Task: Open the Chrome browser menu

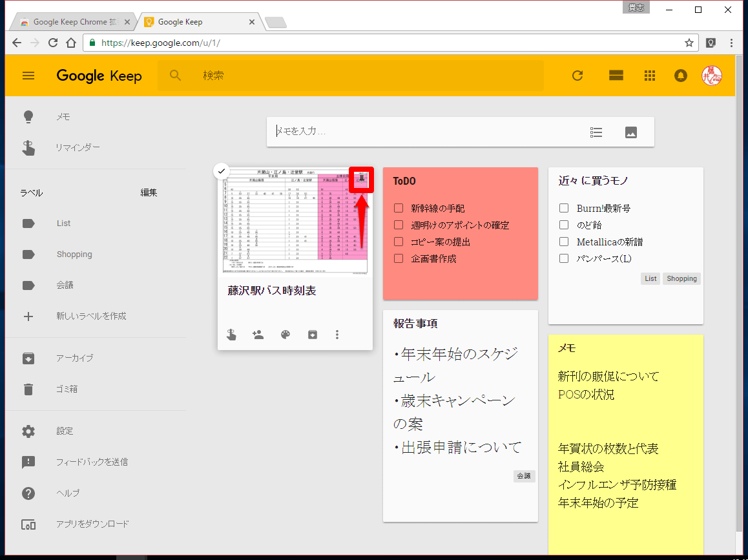Action: pos(731,43)
